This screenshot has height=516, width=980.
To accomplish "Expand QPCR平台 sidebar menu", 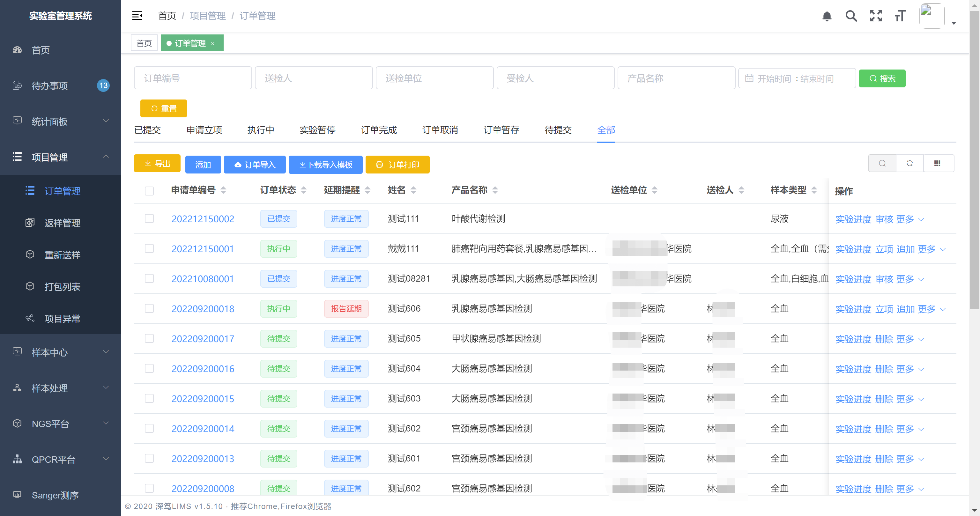I will pos(61,459).
